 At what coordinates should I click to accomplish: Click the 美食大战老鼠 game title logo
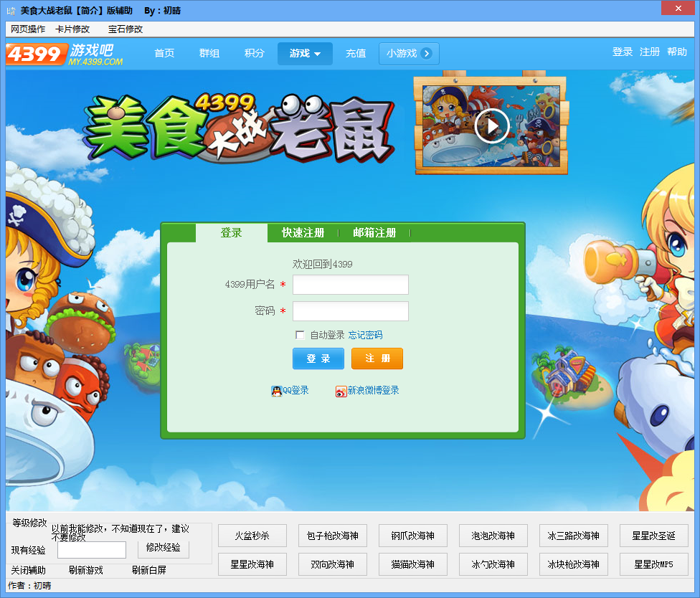click(240, 128)
